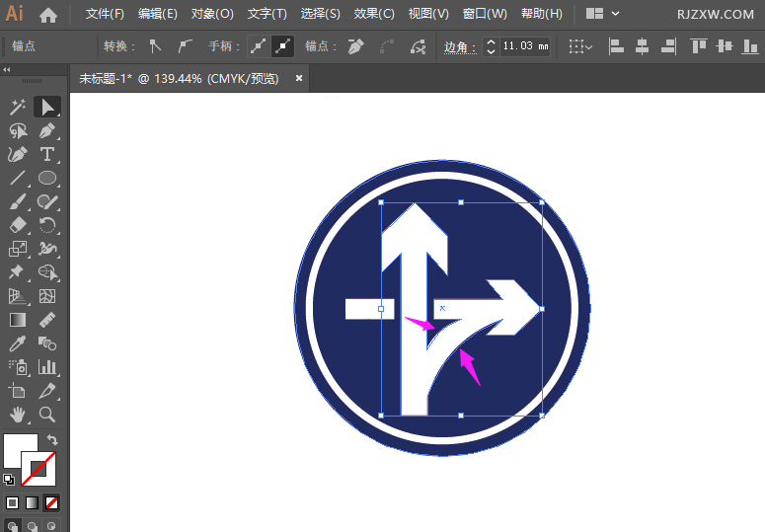Open the 对象(O) menu
Viewport: 765px width, 532px height.
tap(212, 14)
